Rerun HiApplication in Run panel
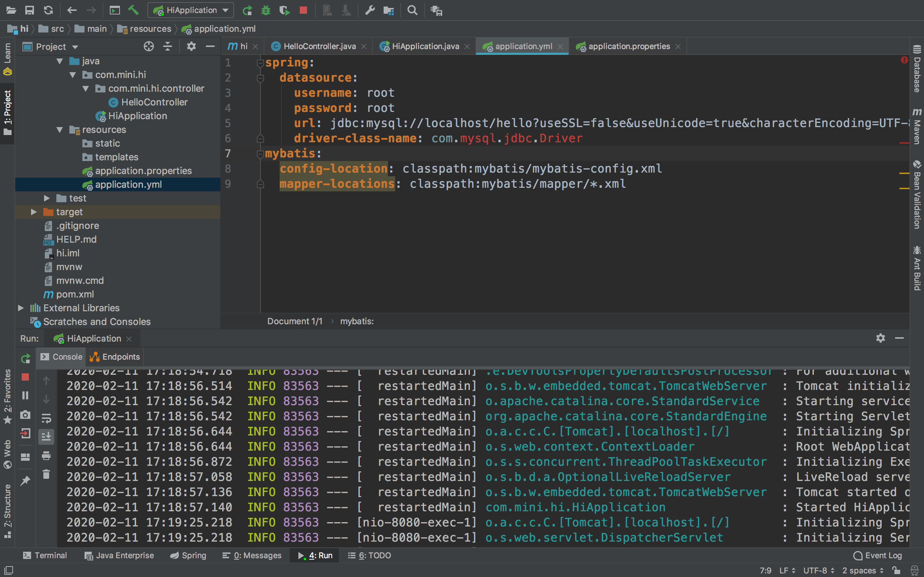The image size is (924, 577). coord(25,358)
